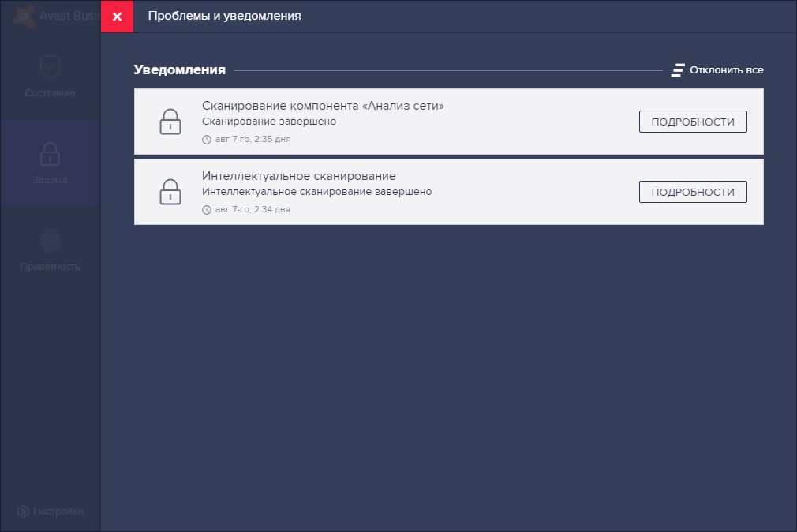Image resolution: width=797 pixels, height=532 pixels.
Task: Switch to Защита via sidebar lock icon
Action: pos(50,154)
